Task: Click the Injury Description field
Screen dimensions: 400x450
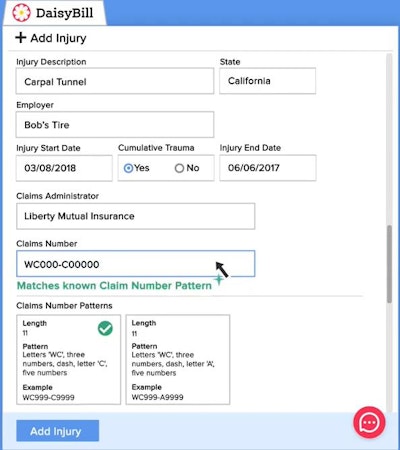Action: tap(115, 81)
